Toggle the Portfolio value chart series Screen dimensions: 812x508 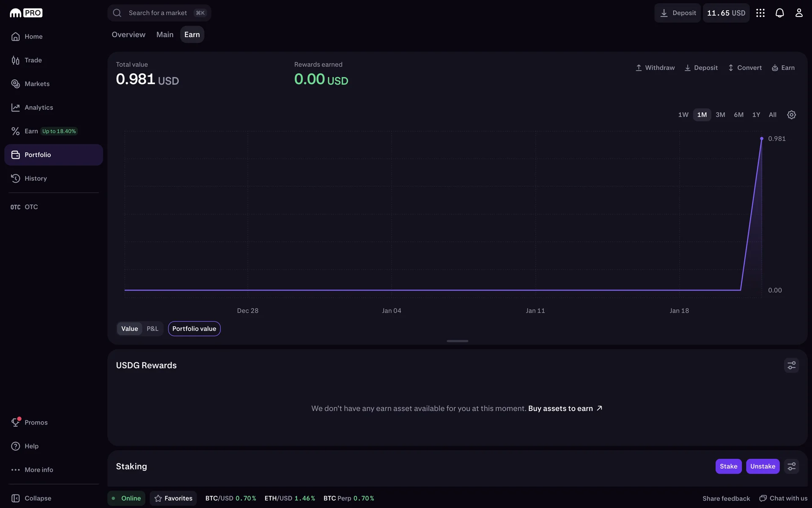(x=194, y=329)
